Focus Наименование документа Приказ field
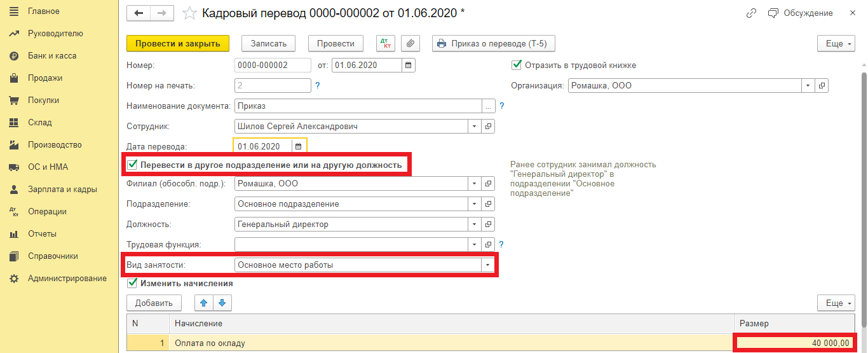This screenshot has height=353, width=868. 358,106
